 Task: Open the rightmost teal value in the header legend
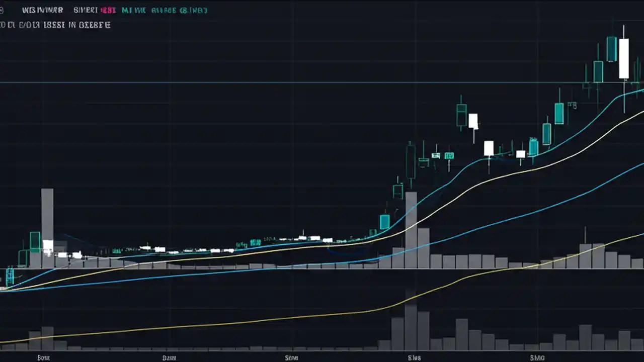[196, 10]
